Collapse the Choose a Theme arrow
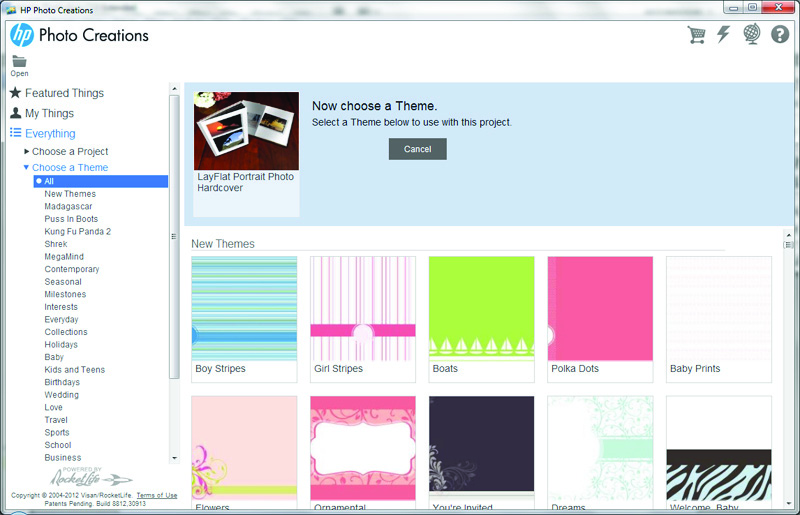 [x=27, y=167]
